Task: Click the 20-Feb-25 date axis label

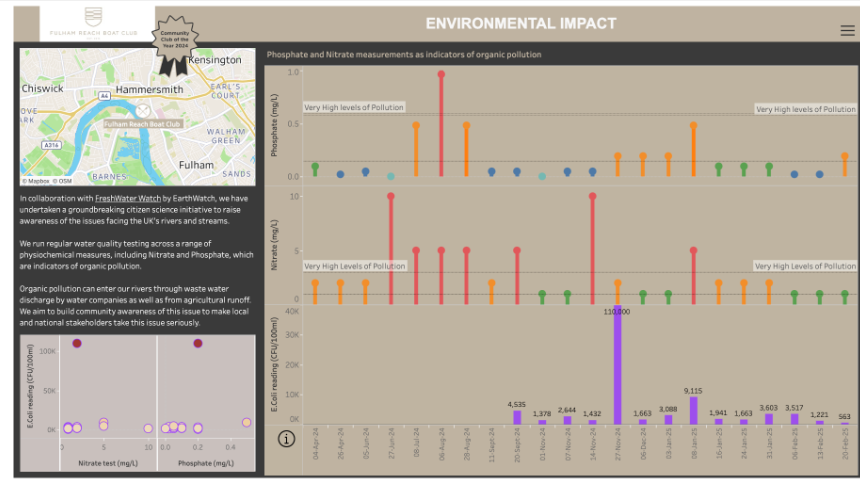Action: click(x=845, y=444)
